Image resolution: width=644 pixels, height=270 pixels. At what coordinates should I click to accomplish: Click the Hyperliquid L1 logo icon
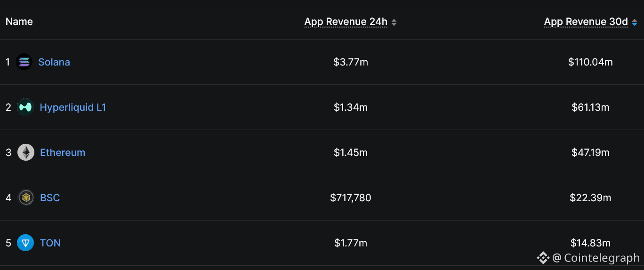coord(25,107)
